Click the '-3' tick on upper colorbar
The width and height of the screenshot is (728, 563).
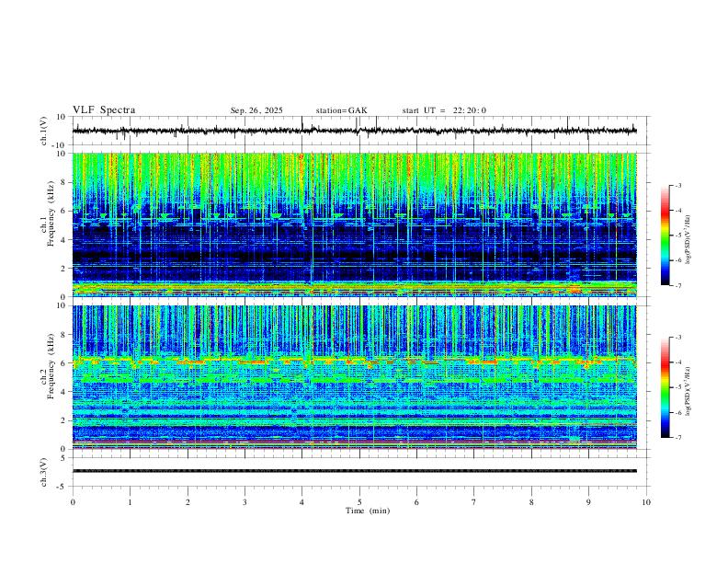[x=677, y=185]
